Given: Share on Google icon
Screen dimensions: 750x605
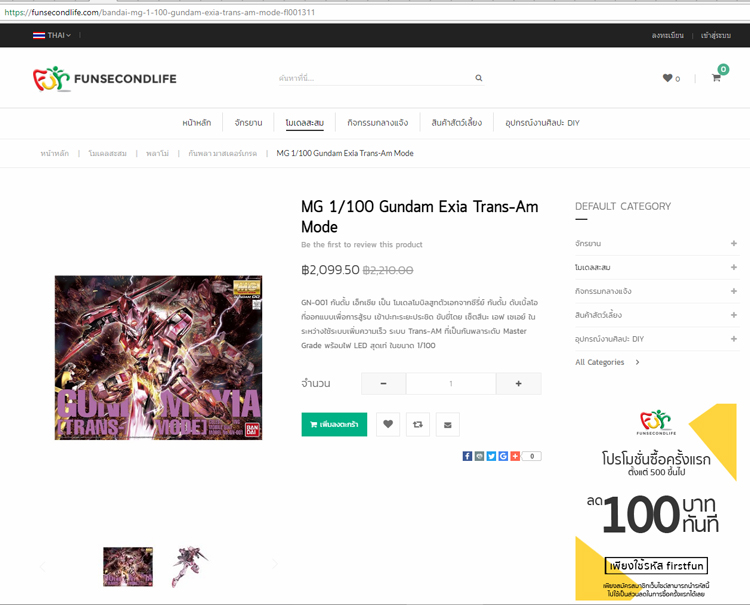Looking at the screenshot, I should 503,456.
